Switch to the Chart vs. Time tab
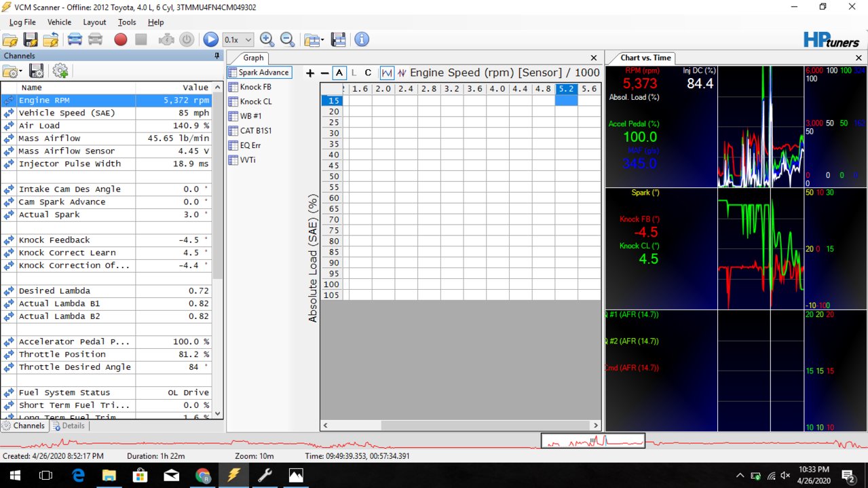Image resolution: width=868 pixels, height=488 pixels. point(645,58)
